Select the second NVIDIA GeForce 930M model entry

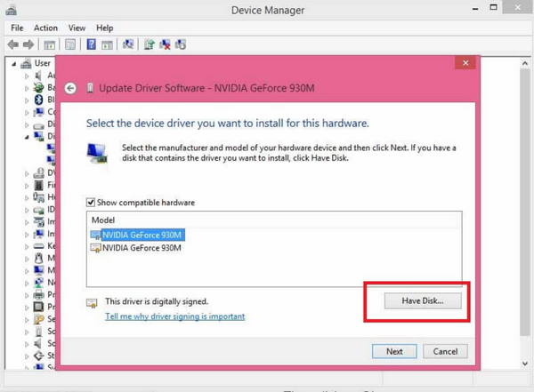(x=141, y=248)
